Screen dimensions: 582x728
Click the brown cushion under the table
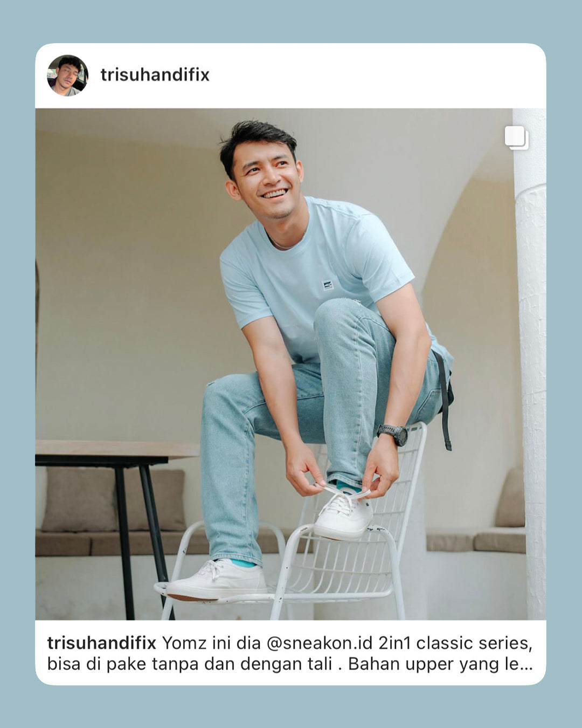click(x=113, y=500)
